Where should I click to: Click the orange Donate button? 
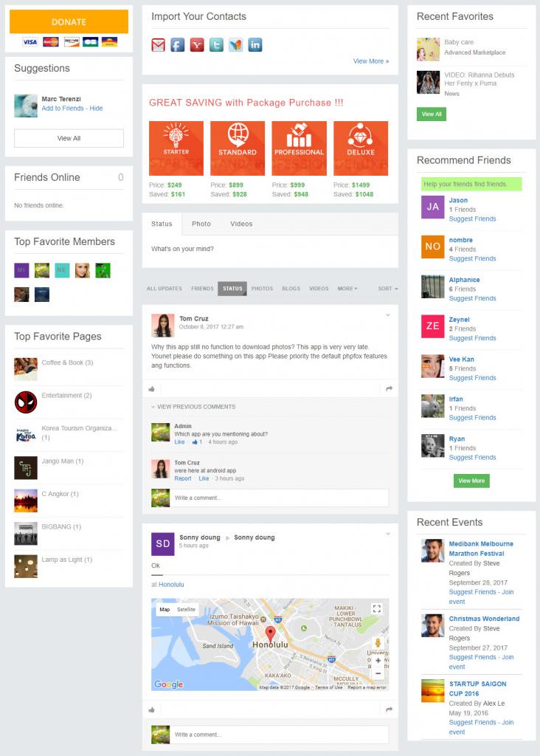pos(69,22)
